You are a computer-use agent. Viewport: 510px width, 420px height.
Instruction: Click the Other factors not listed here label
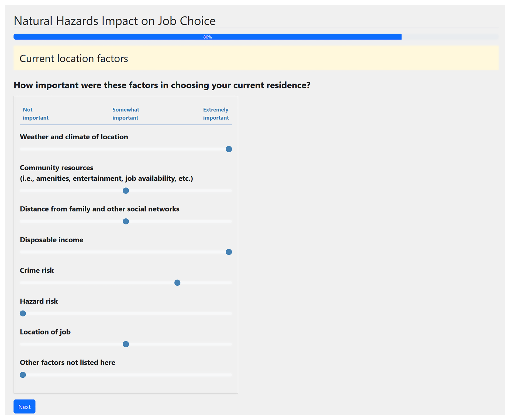[67, 363]
